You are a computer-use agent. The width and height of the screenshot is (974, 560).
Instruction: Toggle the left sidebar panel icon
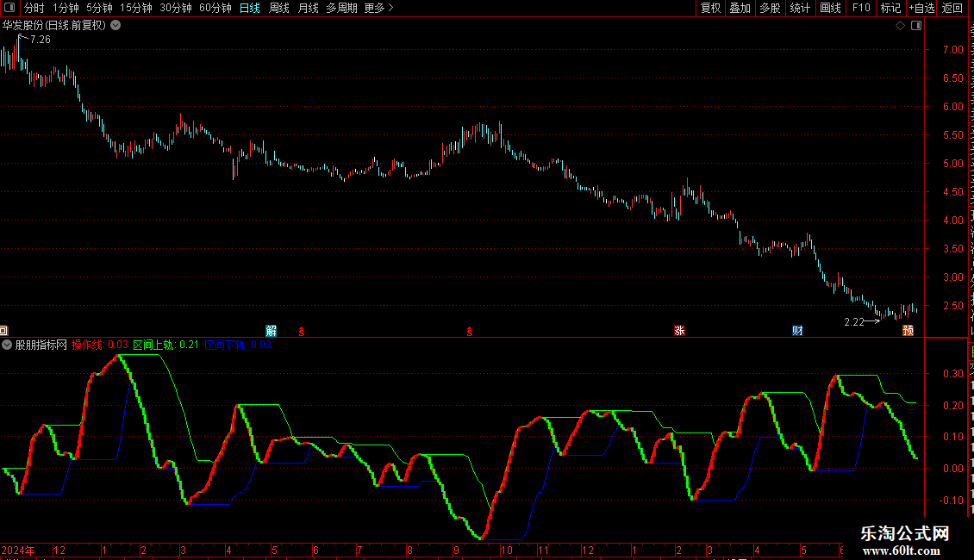click(9, 8)
